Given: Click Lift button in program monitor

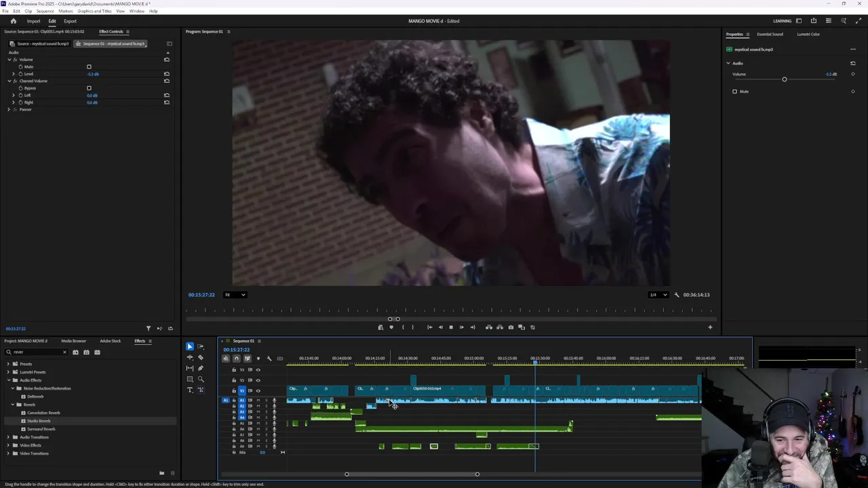Looking at the screenshot, I should pos(489,327).
